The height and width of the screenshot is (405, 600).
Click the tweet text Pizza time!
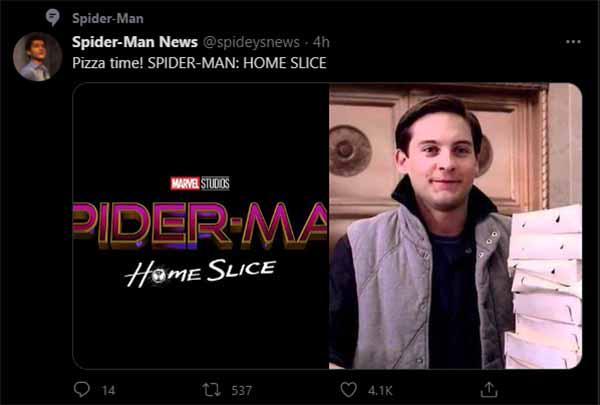click(x=108, y=63)
